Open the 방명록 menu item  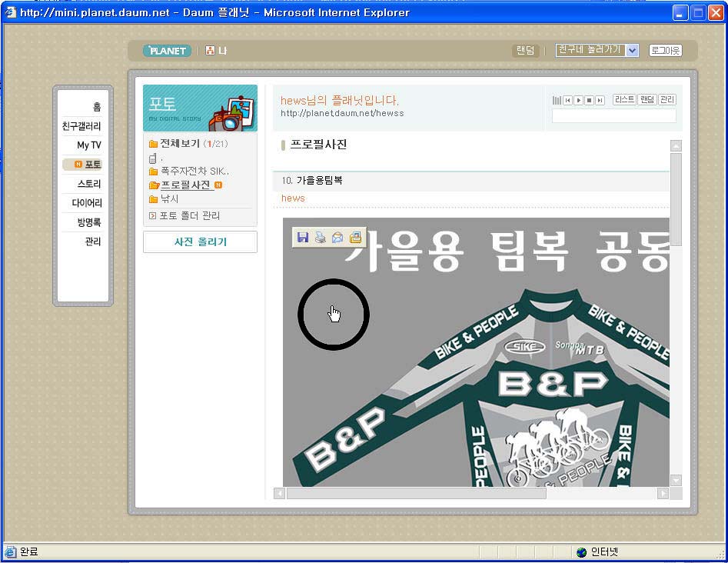[x=89, y=222]
